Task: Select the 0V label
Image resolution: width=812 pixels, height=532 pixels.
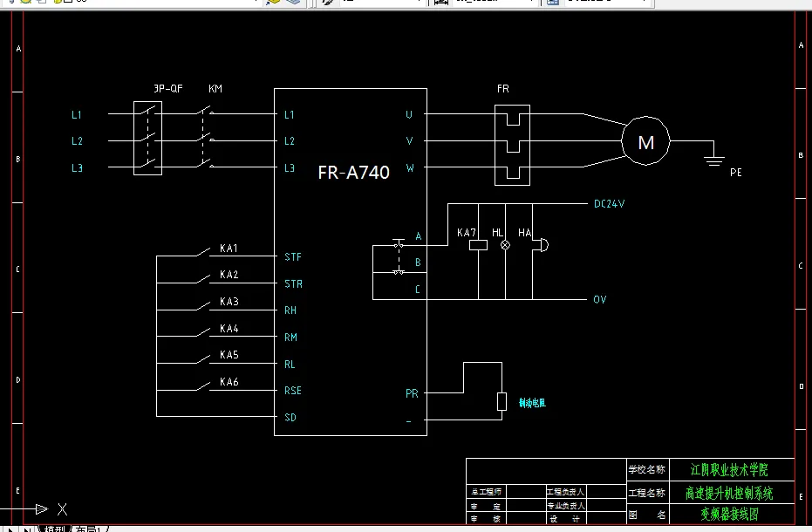Action: [x=600, y=299]
